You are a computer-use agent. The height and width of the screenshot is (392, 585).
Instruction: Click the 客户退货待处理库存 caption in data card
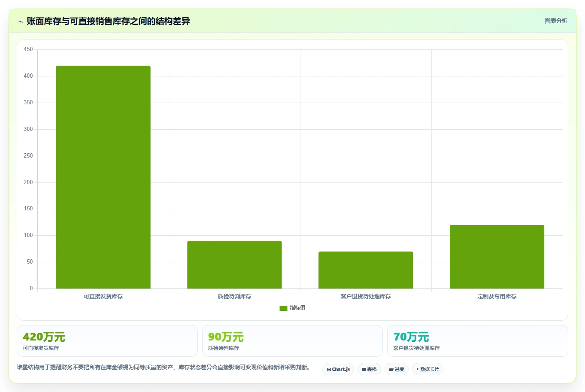point(416,348)
